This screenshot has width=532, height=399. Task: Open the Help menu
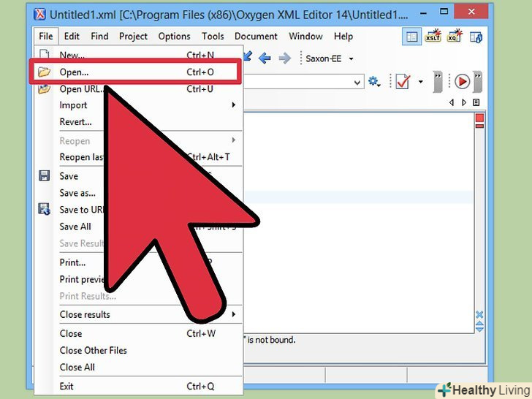[x=343, y=37]
